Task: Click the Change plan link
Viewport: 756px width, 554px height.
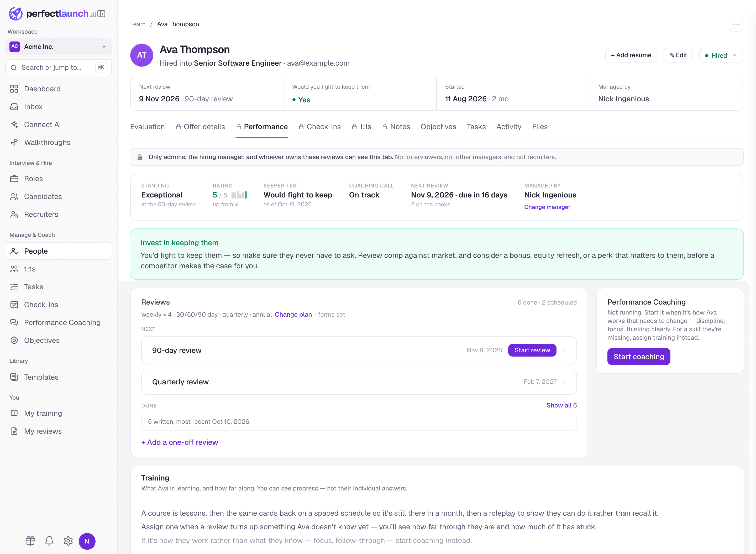Action: click(293, 315)
